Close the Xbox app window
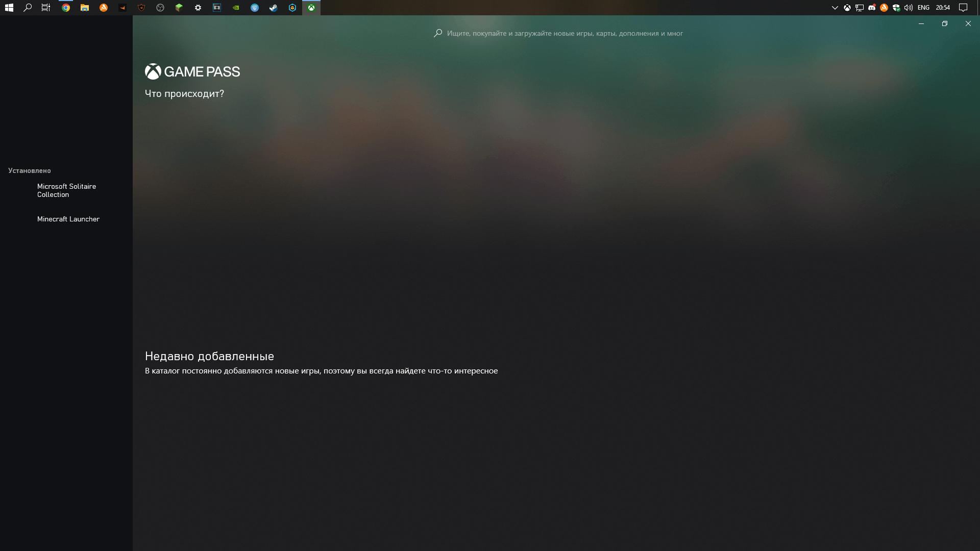The width and height of the screenshot is (980, 551). [968, 23]
